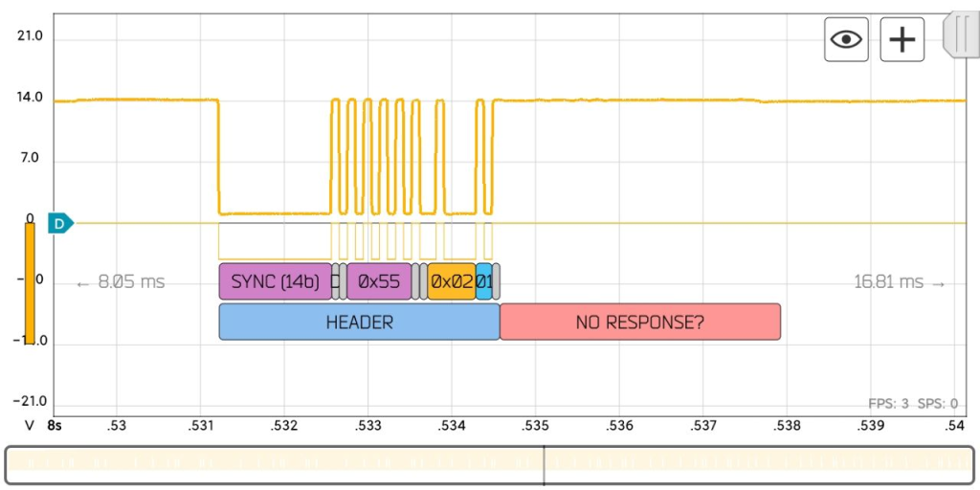Click the cursor line in overview strip
980x490 pixels.
coord(544,465)
